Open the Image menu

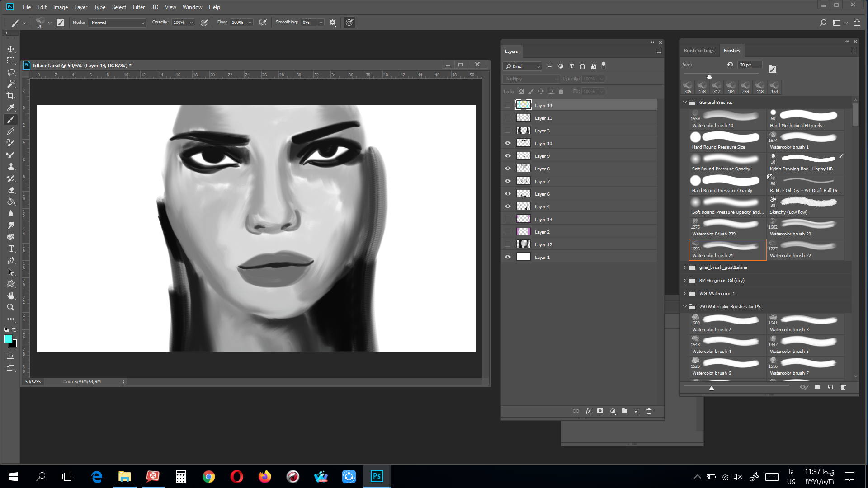pyautogui.click(x=61, y=7)
